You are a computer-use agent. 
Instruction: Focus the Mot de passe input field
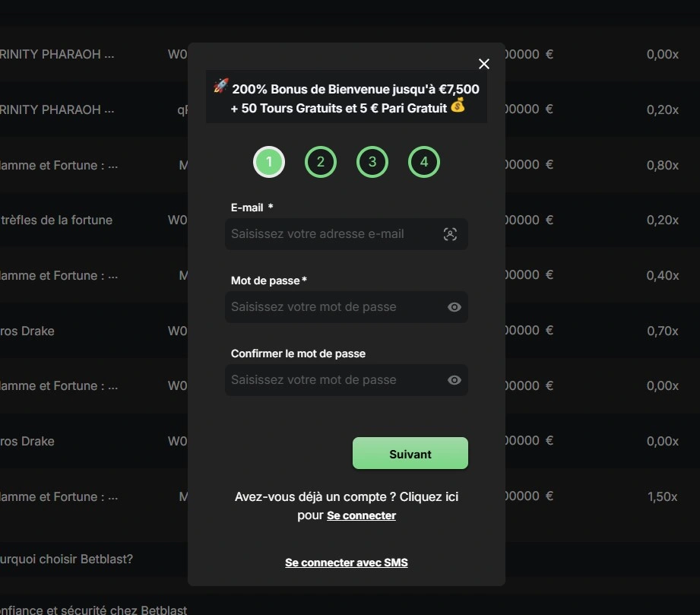point(334,307)
